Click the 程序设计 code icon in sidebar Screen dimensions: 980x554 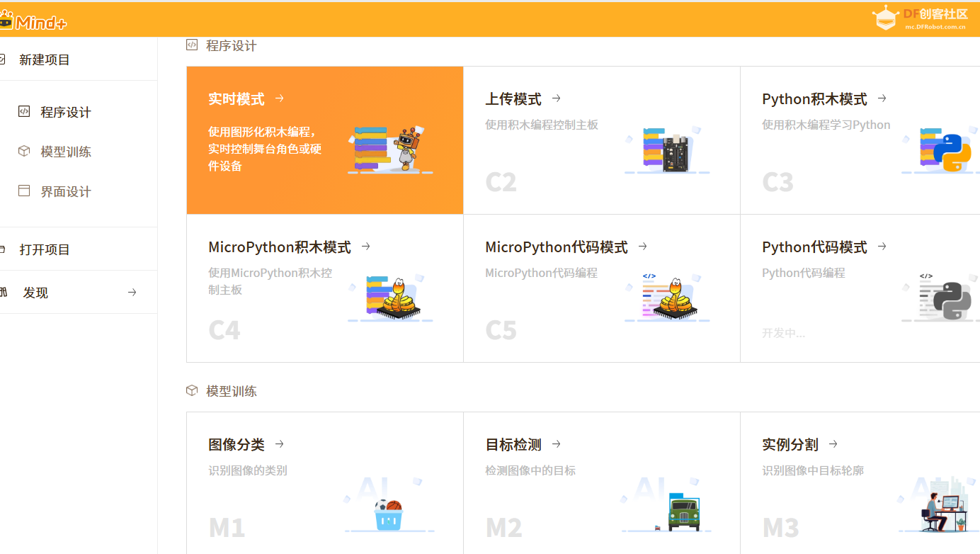(24, 111)
